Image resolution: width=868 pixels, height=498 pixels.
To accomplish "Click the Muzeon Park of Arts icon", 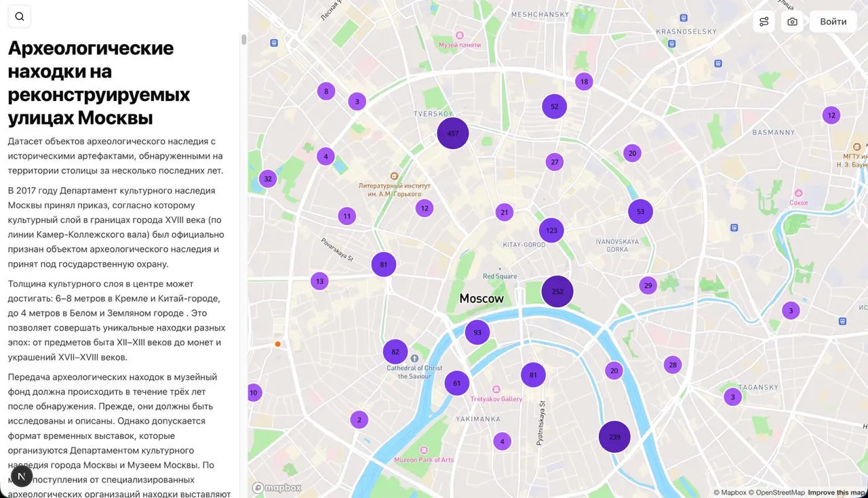I will click(x=424, y=450).
